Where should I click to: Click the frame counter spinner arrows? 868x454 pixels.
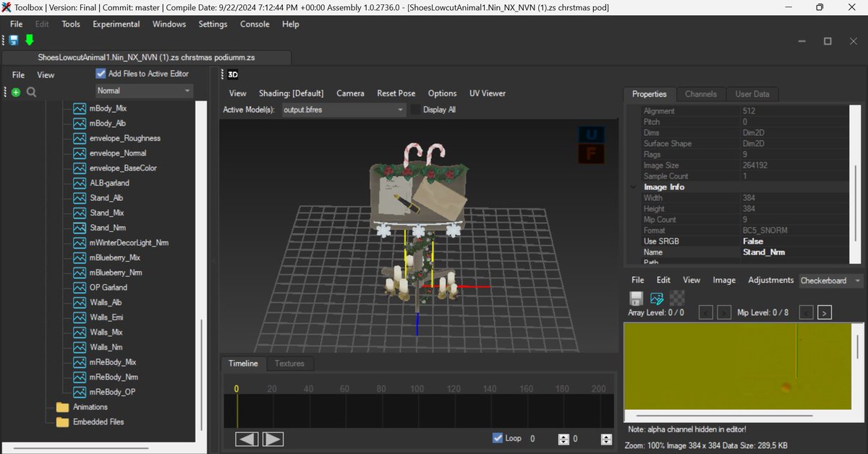coord(563,439)
